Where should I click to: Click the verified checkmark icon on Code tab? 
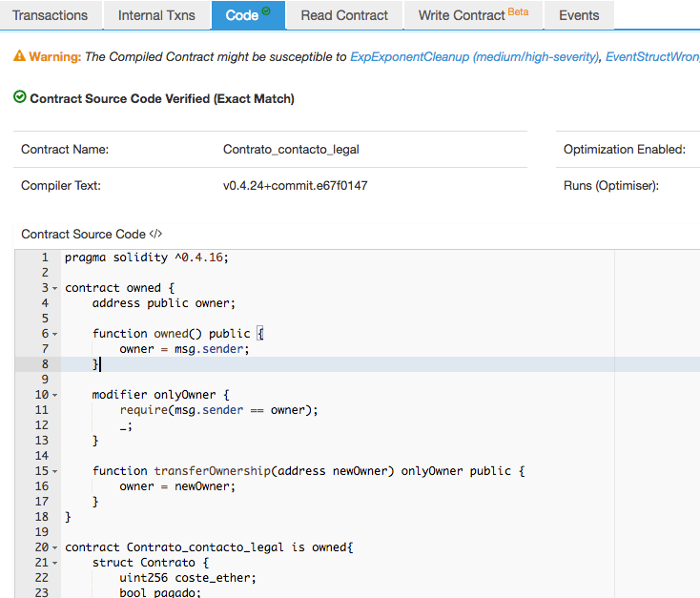click(x=267, y=11)
